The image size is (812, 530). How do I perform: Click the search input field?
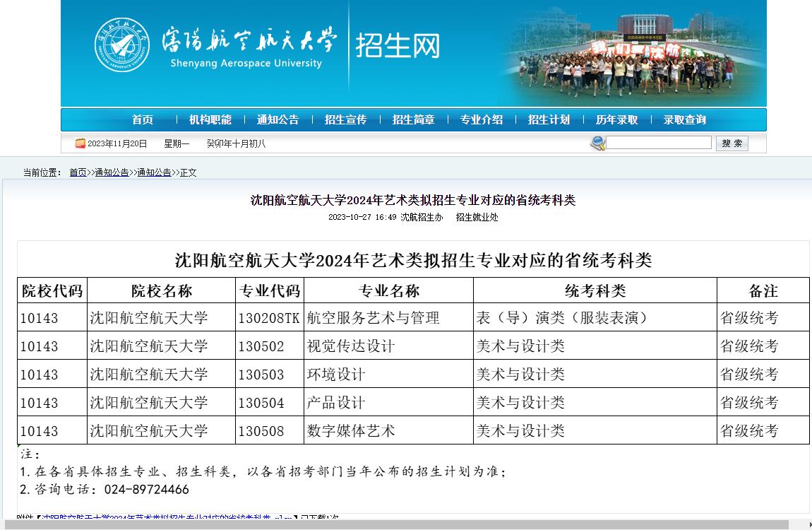click(659, 143)
